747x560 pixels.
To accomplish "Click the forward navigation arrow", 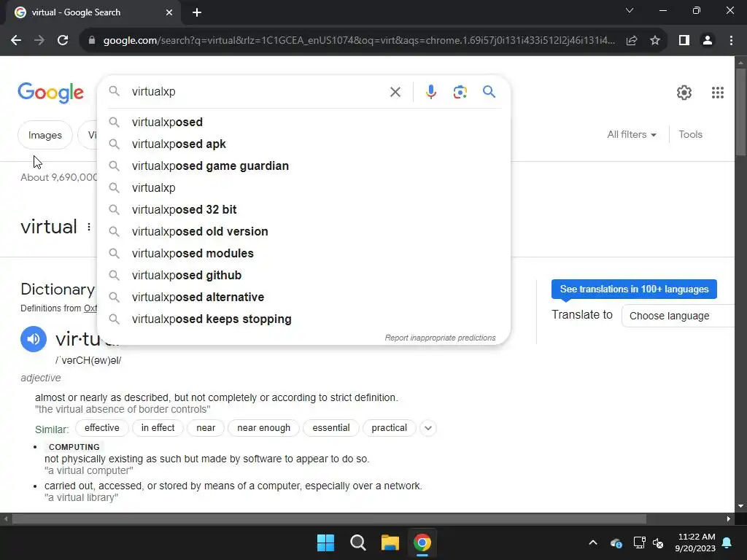I will click(x=39, y=41).
